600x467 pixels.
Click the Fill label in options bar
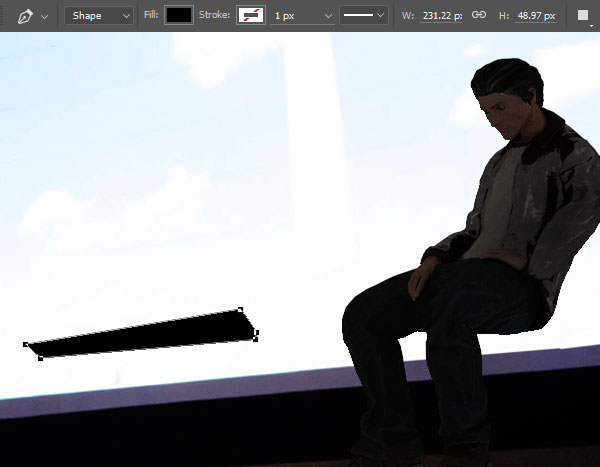[151, 15]
